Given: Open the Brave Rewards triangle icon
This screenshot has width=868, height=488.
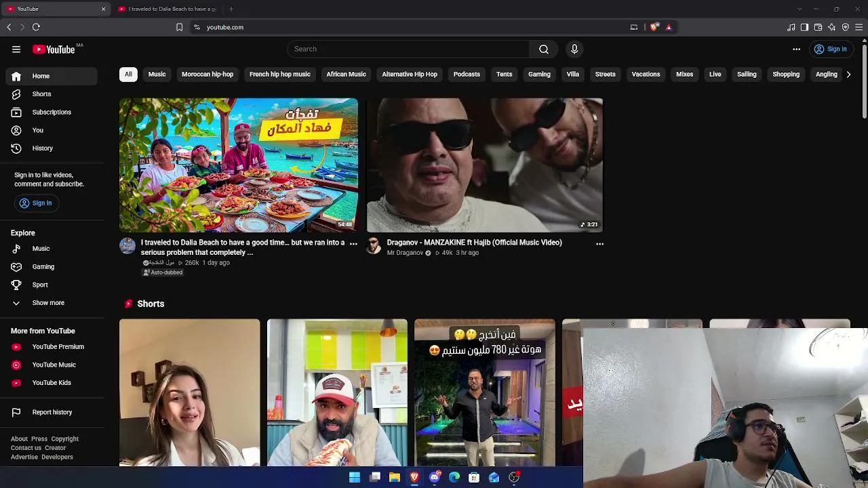Looking at the screenshot, I should (x=669, y=27).
